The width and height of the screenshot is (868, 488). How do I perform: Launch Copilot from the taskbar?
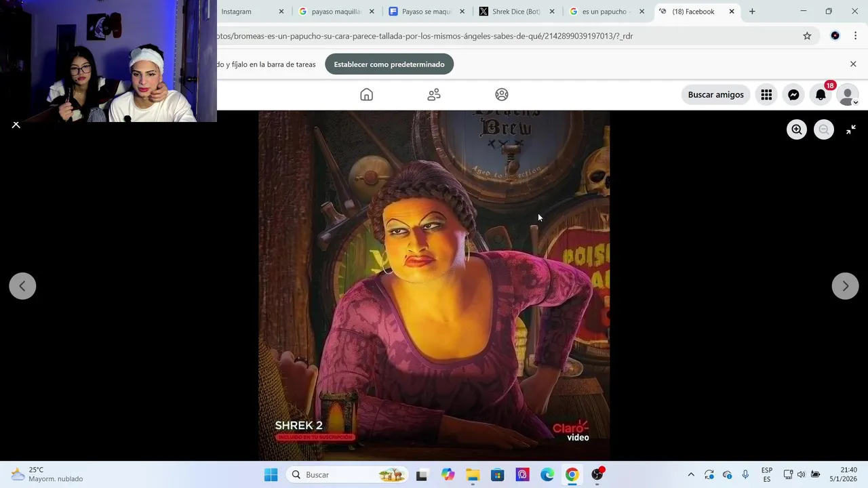pyautogui.click(x=448, y=475)
